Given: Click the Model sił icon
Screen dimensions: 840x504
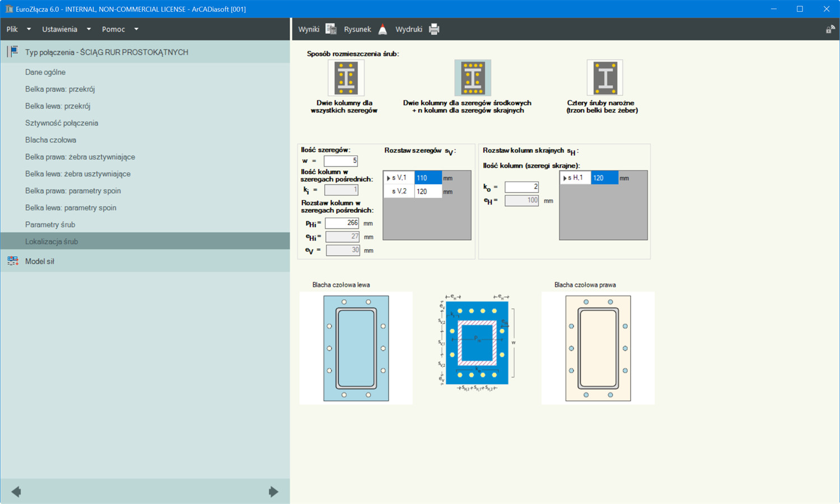Looking at the screenshot, I should 13,261.
